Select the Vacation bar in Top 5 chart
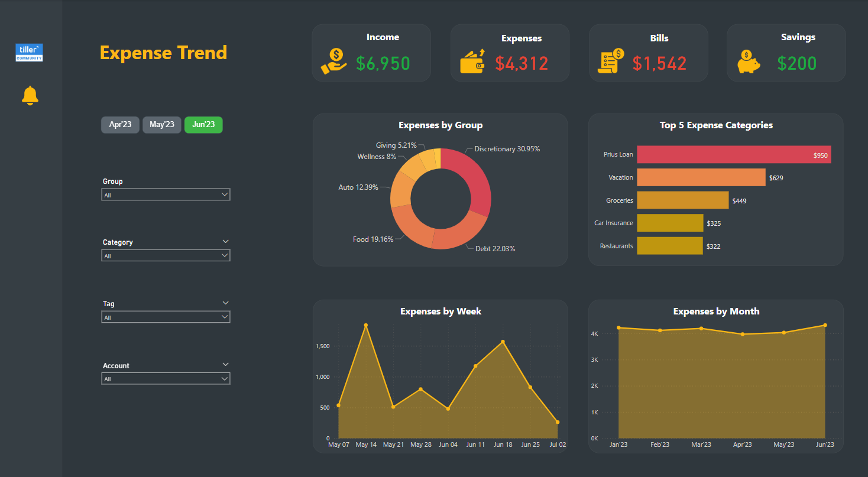The height and width of the screenshot is (477, 868). tap(701, 177)
